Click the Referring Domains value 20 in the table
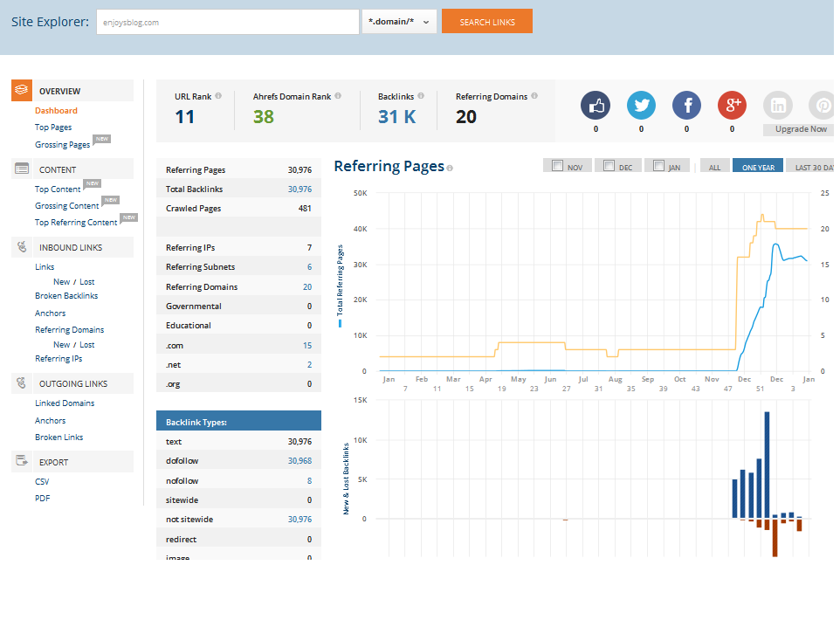840x627 pixels. coord(307,286)
